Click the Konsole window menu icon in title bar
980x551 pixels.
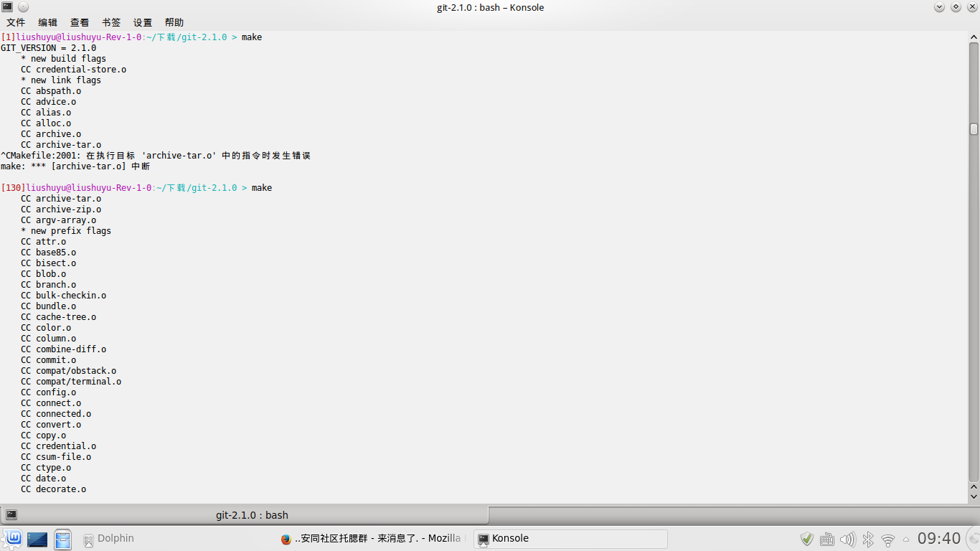[x=7, y=7]
